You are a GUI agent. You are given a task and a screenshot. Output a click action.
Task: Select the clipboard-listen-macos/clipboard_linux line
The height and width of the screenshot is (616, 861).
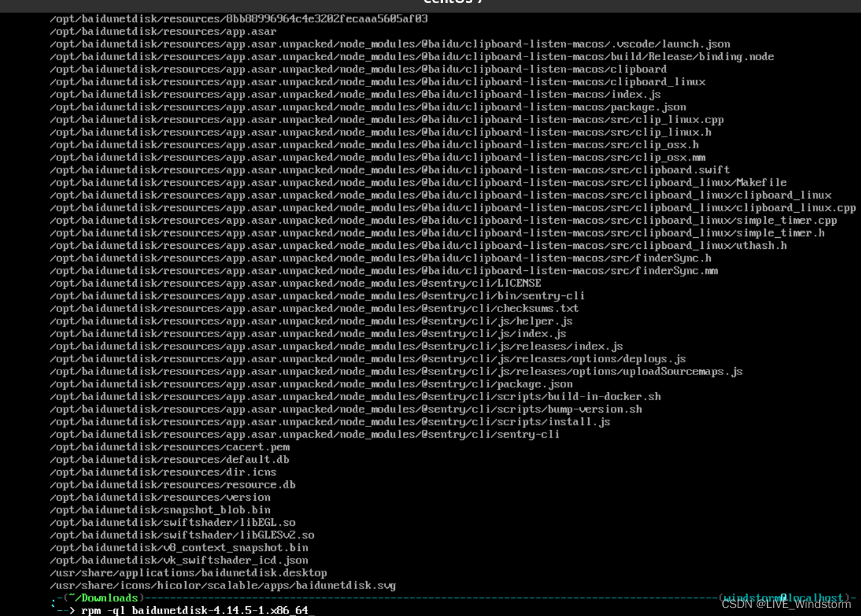[x=378, y=82]
